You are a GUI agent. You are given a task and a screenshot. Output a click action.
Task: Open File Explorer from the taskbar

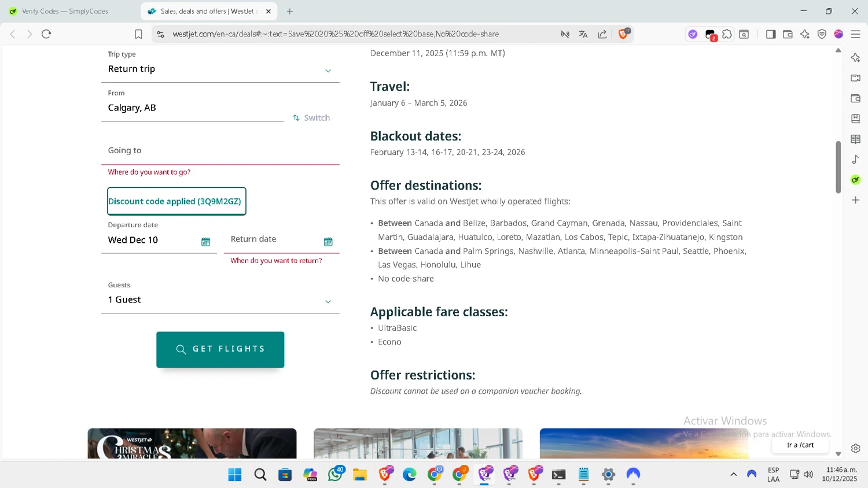tap(360, 475)
